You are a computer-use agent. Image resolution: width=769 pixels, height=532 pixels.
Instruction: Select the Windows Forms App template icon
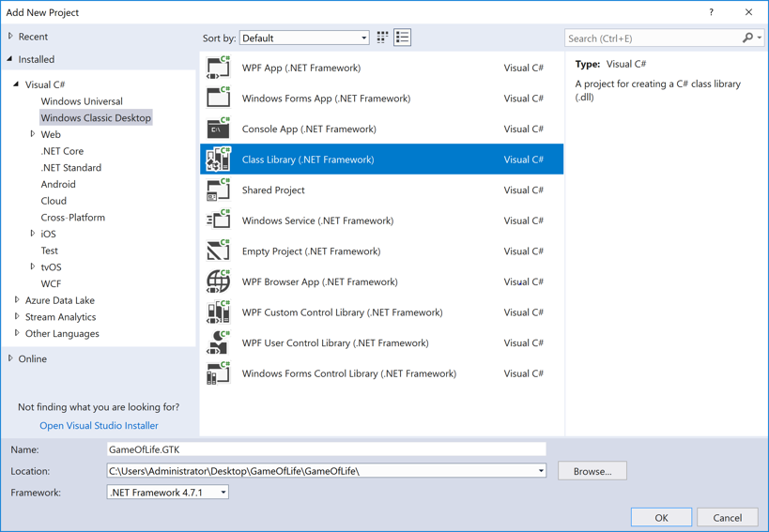point(218,99)
